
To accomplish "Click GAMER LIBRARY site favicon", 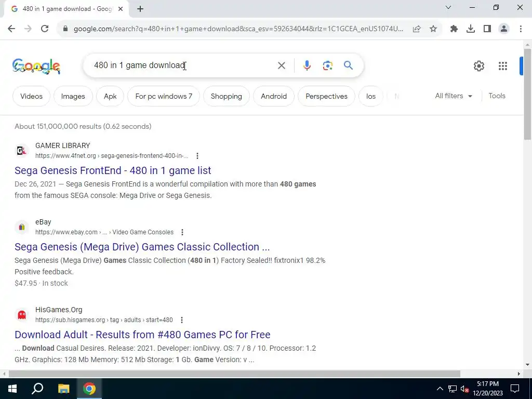I will (x=22, y=150).
